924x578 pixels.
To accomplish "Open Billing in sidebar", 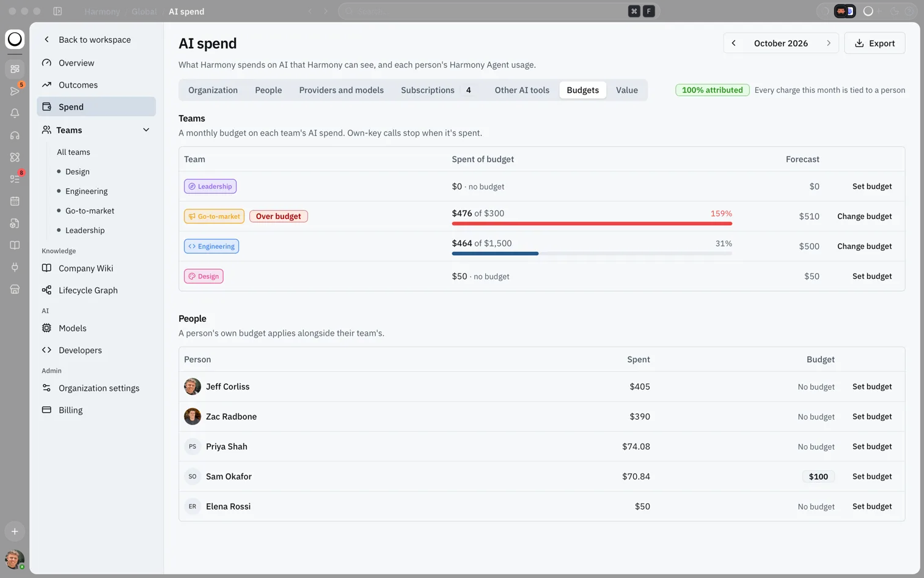I will click(x=97, y=410).
